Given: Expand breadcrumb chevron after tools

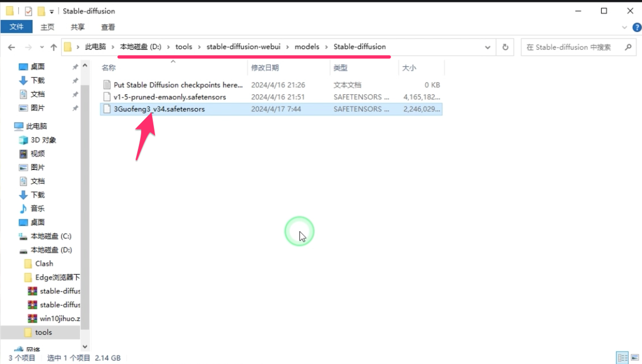Looking at the screenshot, I should 200,47.
